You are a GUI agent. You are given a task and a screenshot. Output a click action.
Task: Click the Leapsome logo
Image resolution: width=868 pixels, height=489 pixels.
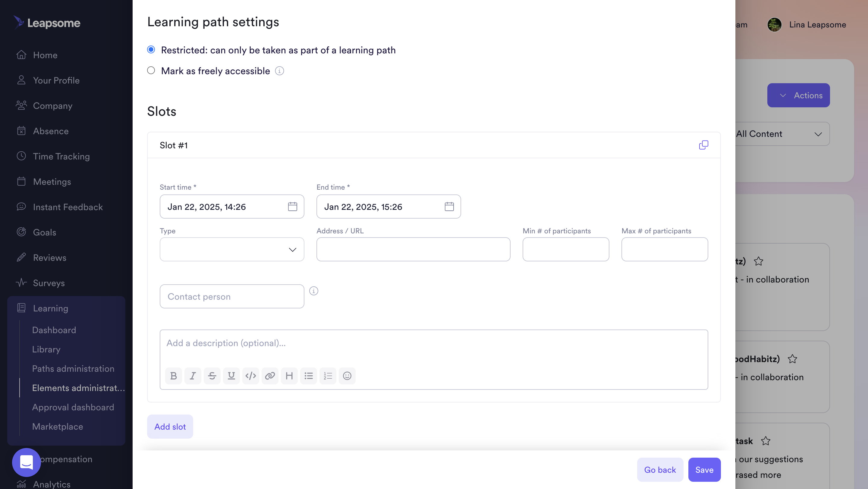click(x=47, y=23)
